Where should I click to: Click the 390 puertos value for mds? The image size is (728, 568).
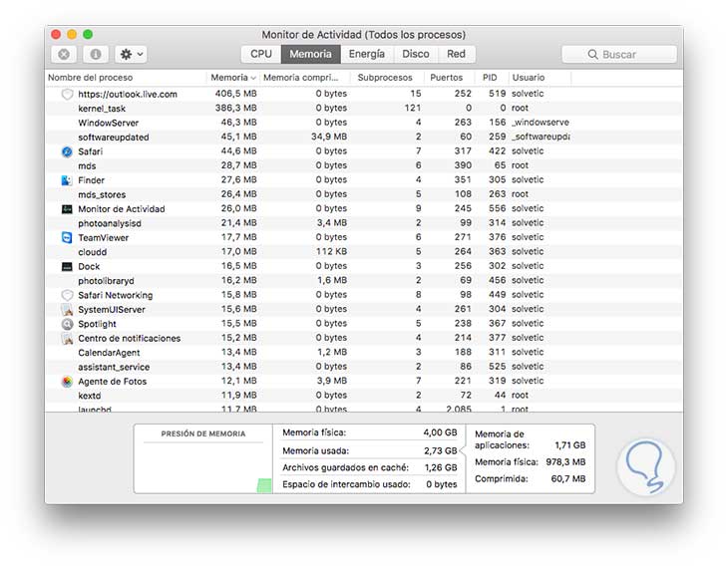463,165
